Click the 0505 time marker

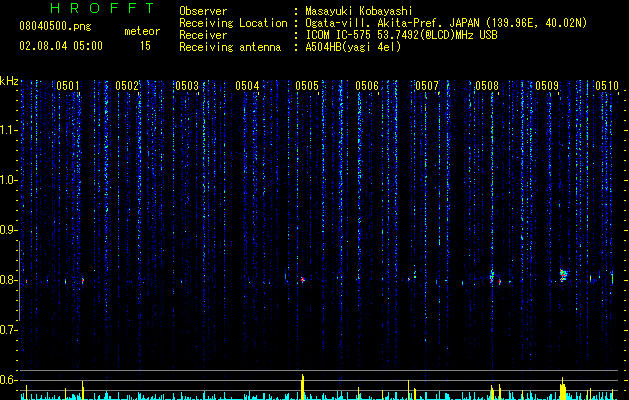click(307, 86)
